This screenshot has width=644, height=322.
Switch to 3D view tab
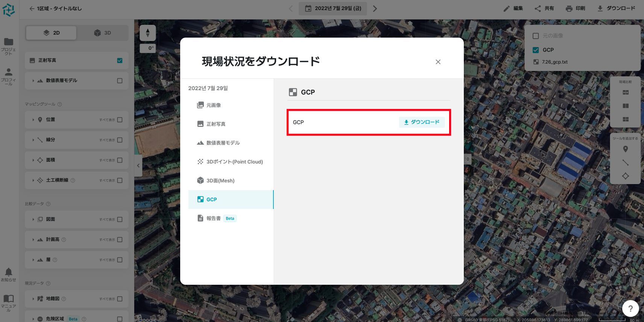click(x=102, y=33)
